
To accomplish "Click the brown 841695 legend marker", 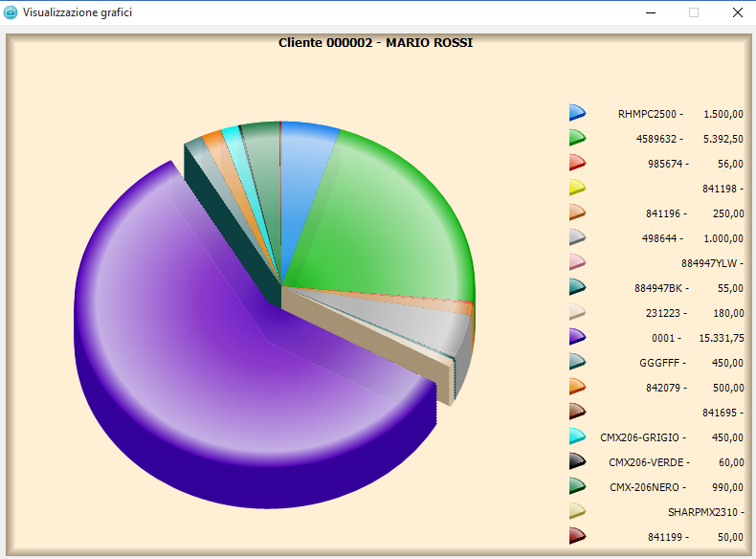I will 577,412.
